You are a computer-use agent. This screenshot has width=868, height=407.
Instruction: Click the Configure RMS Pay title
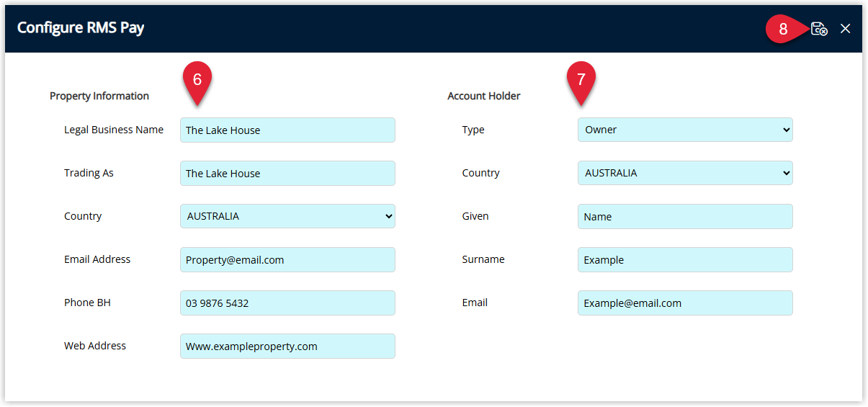81,28
